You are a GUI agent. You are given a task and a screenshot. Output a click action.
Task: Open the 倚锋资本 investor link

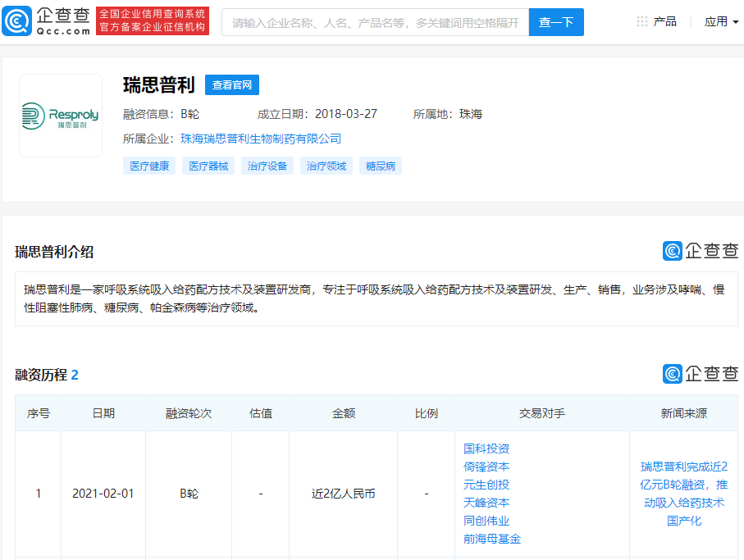[486, 467]
